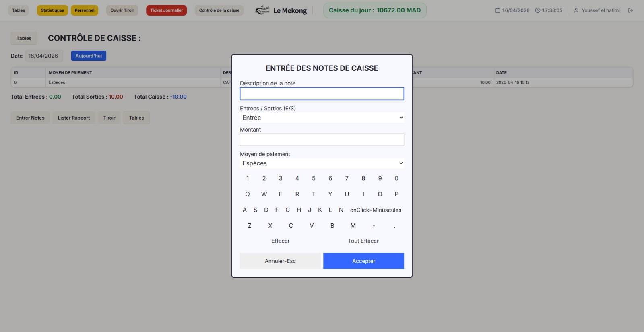This screenshot has height=332, width=644.
Task: Confirm the note with Accepter
Action: [363, 261]
